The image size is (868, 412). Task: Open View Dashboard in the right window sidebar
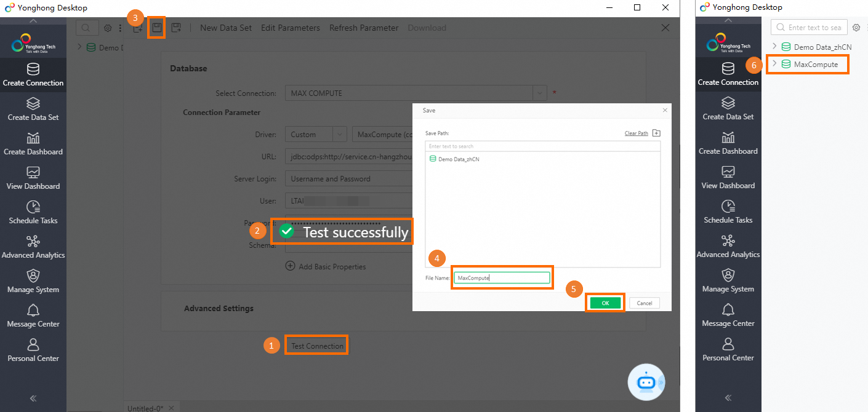point(728,178)
